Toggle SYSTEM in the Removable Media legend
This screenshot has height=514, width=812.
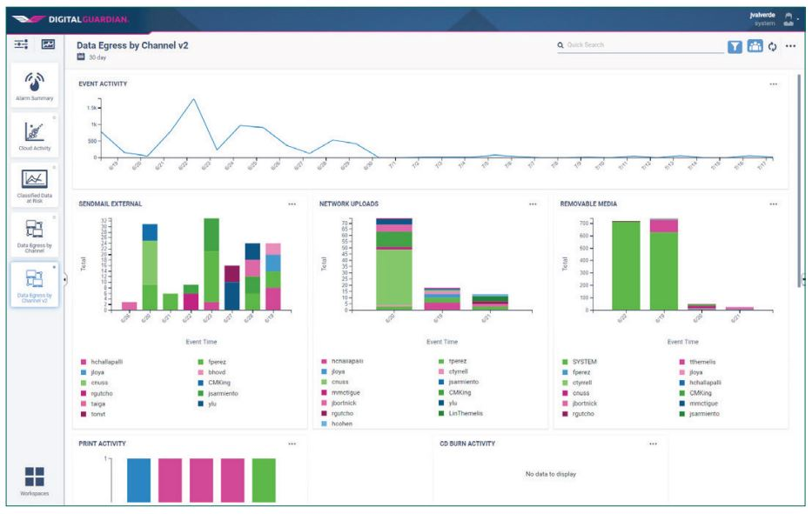click(585, 360)
